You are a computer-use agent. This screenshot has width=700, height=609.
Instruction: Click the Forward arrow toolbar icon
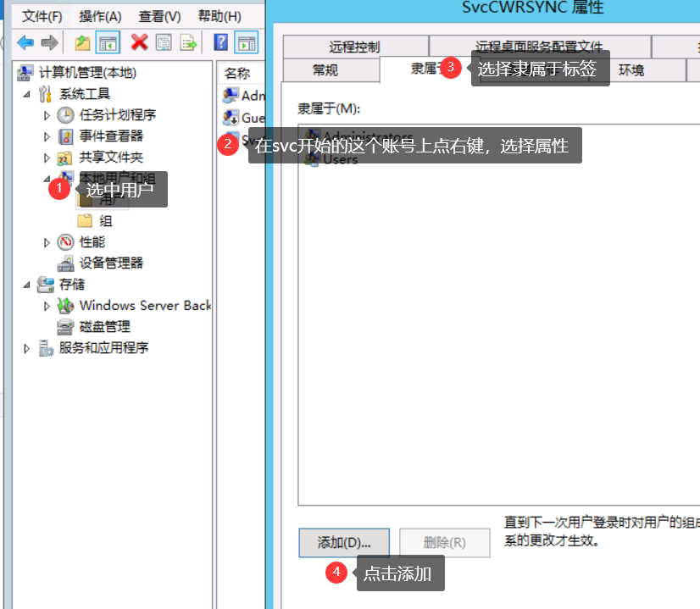(x=49, y=43)
